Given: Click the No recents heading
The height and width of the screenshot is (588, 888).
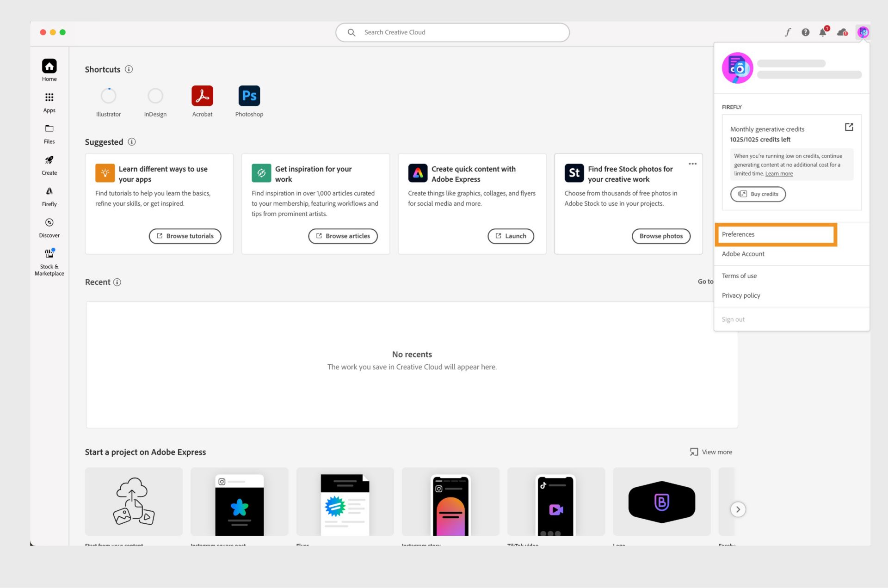Looking at the screenshot, I should tap(412, 355).
